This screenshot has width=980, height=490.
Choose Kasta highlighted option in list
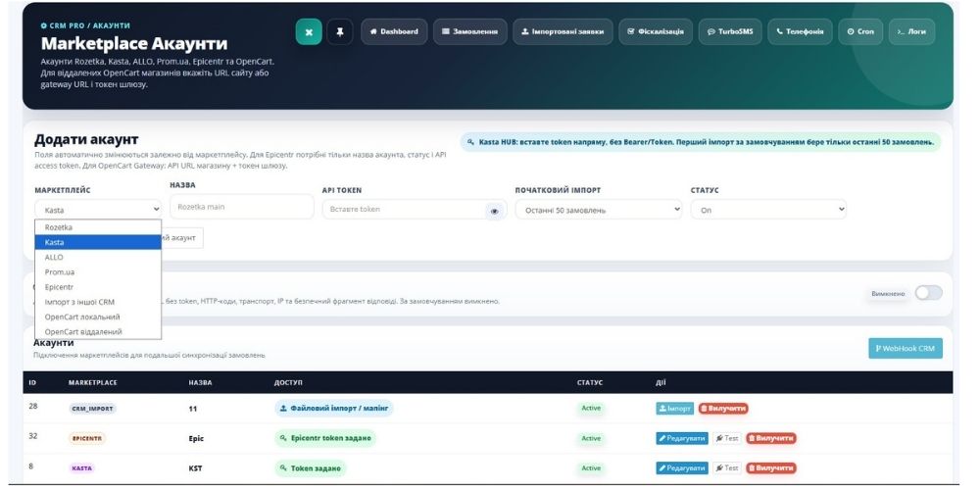(98, 242)
